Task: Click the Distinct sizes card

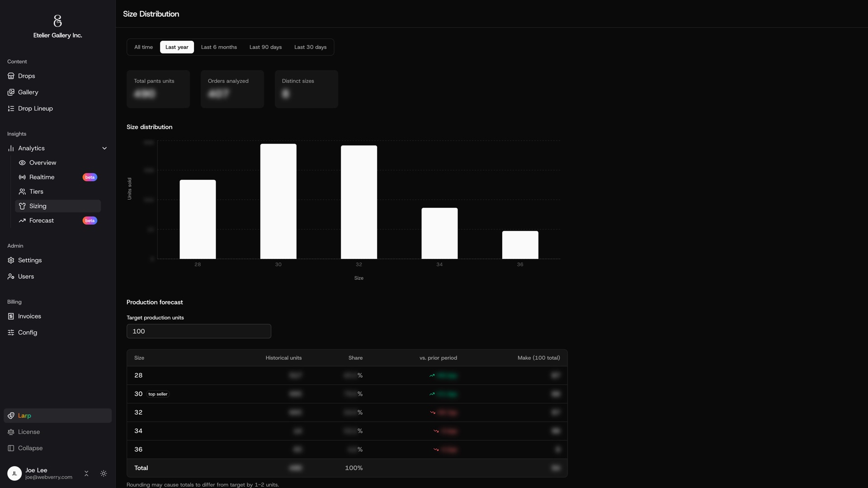Action: pos(307,89)
